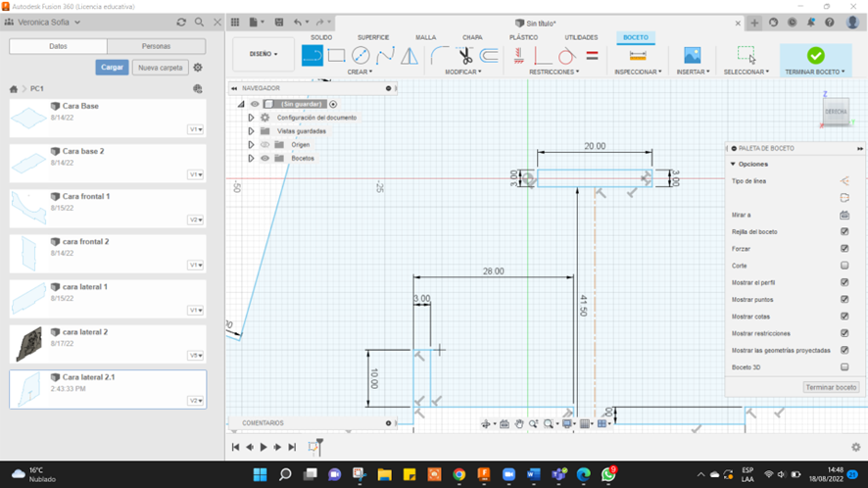Open the Cara frontal 1 thumbnail
Screen dimensions: 868x488
pos(28,208)
